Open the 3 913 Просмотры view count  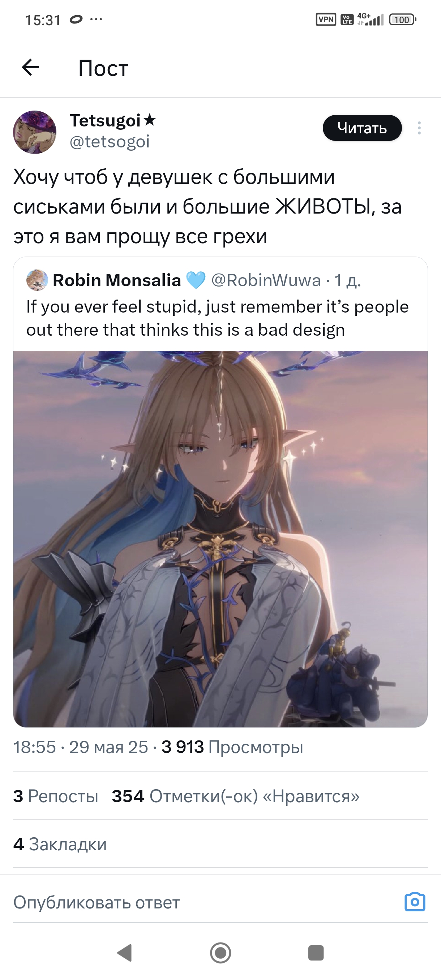coord(232,747)
